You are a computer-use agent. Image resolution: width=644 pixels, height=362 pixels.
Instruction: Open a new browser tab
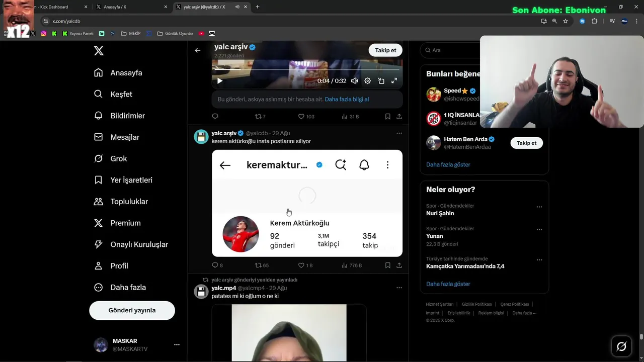coord(258,7)
